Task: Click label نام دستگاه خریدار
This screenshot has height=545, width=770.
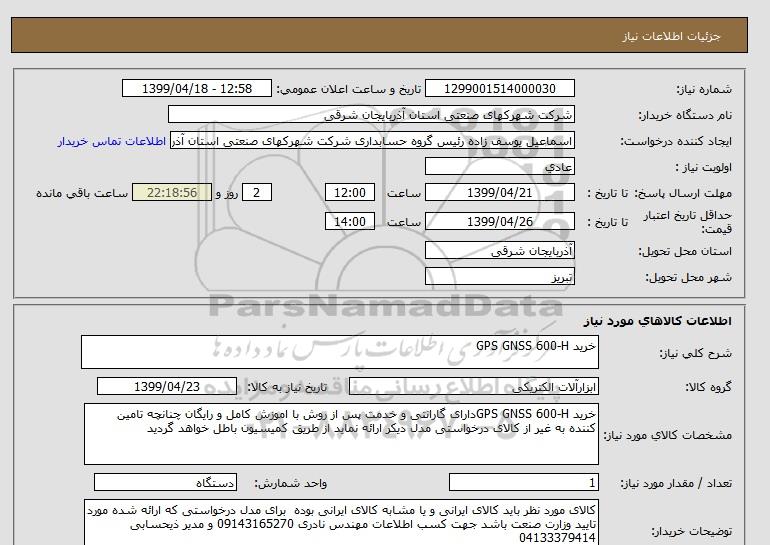Action: [x=685, y=115]
